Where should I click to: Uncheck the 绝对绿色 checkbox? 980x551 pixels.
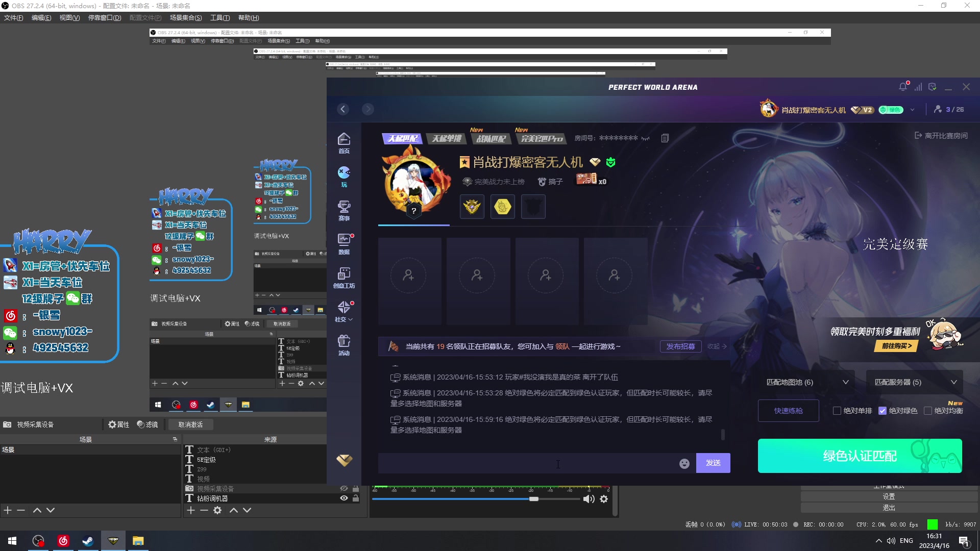coord(883,411)
